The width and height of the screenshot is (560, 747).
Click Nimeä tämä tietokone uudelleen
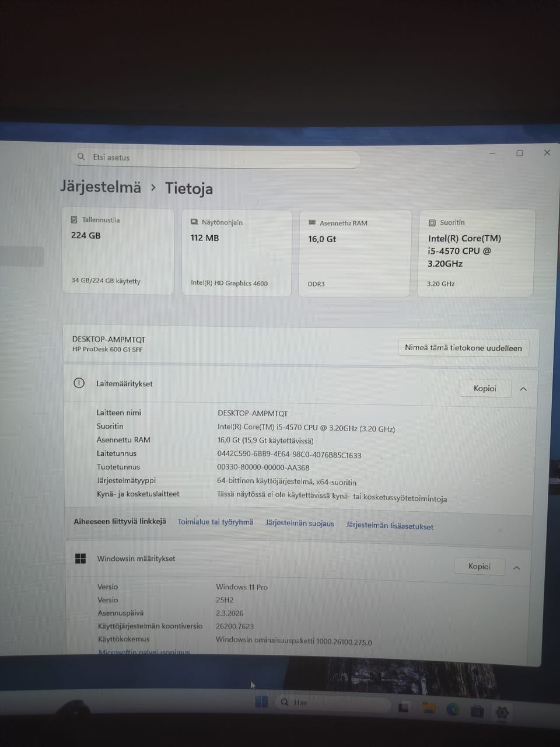[x=463, y=348]
